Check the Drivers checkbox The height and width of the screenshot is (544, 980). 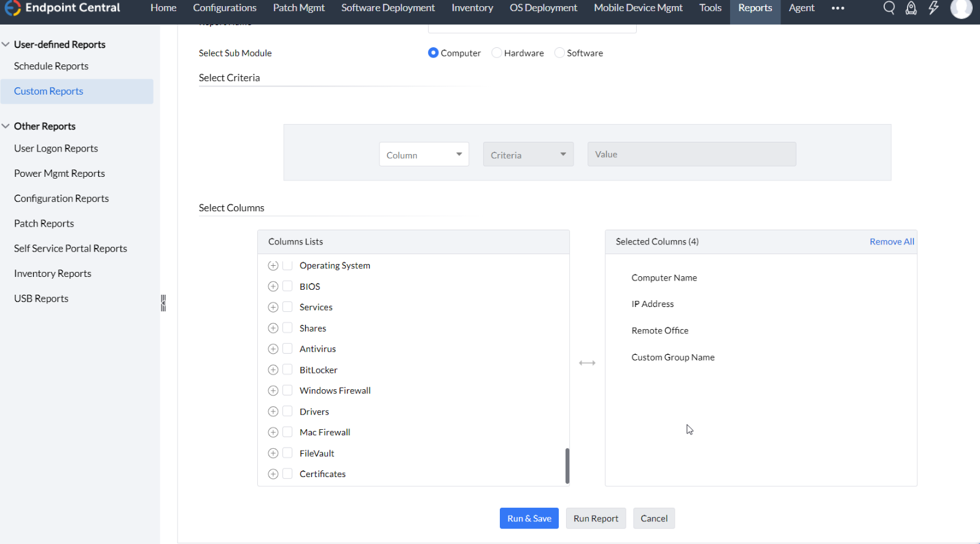(x=287, y=411)
